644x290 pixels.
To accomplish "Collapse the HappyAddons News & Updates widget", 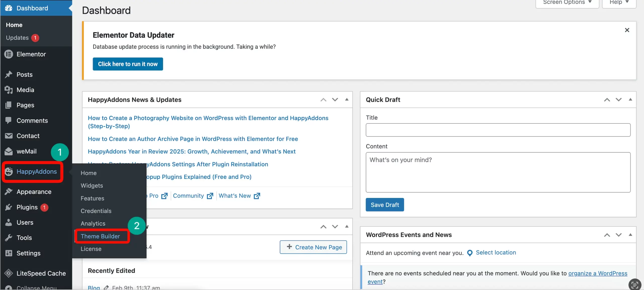I will point(347,100).
